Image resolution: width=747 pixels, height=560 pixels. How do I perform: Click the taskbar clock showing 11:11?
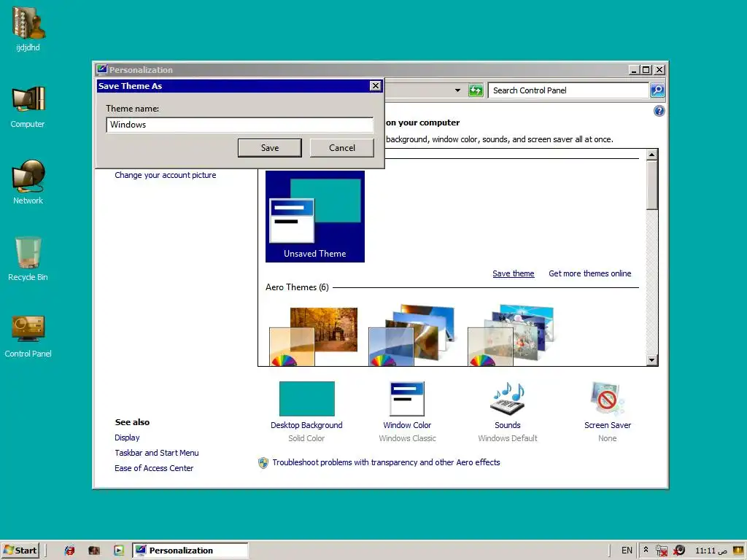(x=712, y=551)
